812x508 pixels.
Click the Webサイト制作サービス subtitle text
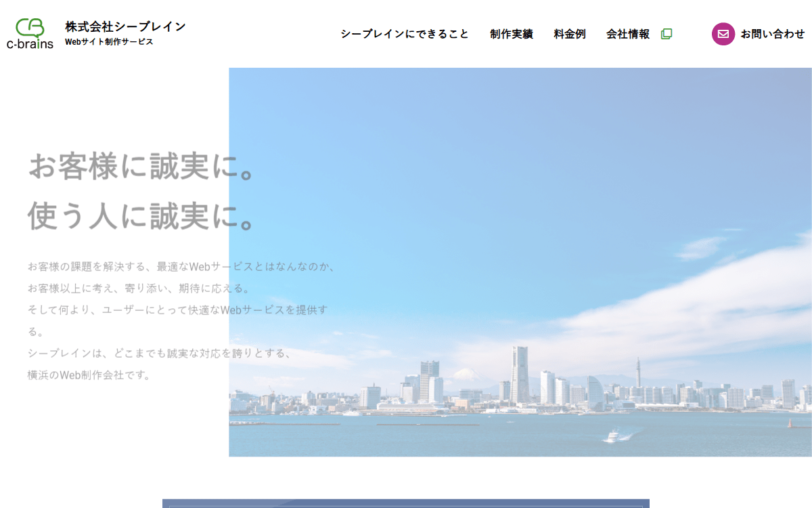(x=109, y=42)
